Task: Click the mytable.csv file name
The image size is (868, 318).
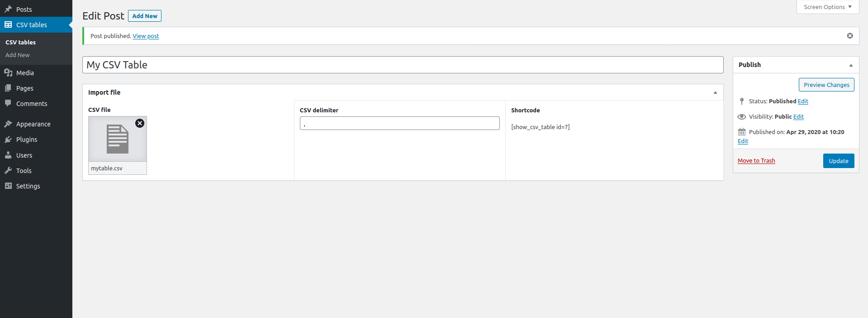Action: [x=107, y=168]
